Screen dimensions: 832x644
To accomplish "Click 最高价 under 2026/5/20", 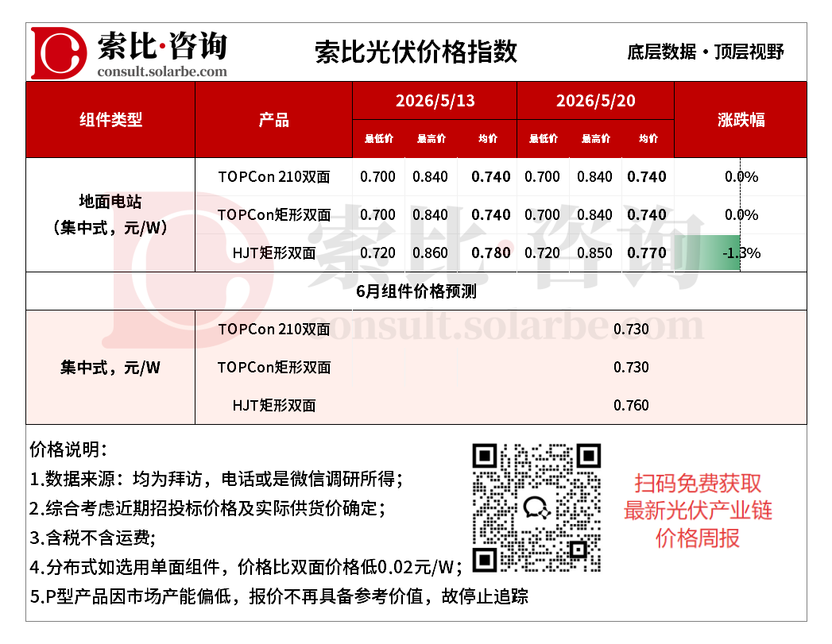I will pyautogui.click(x=595, y=139).
